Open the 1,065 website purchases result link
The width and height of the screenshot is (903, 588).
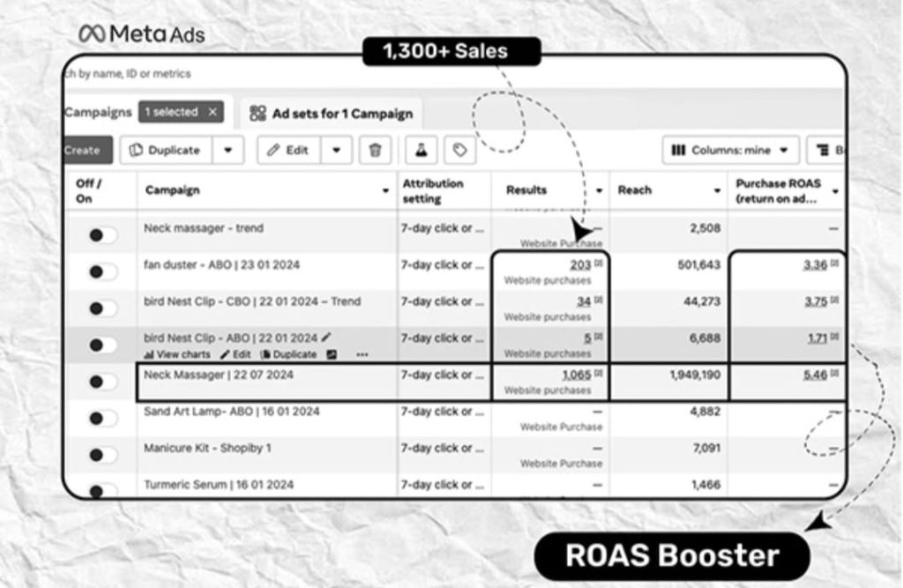pyautogui.click(x=577, y=375)
